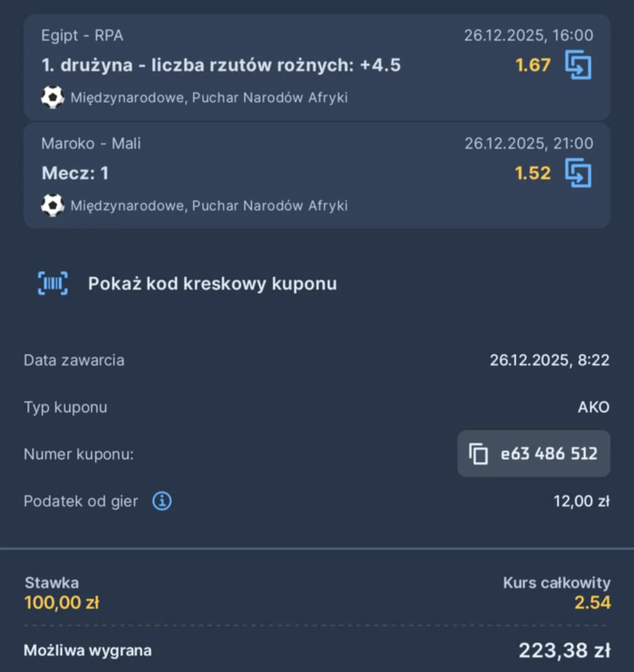Screen dimensions: 634x672
Task: Copy the Egipt - RPA bet selection
Action: (x=578, y=65)
